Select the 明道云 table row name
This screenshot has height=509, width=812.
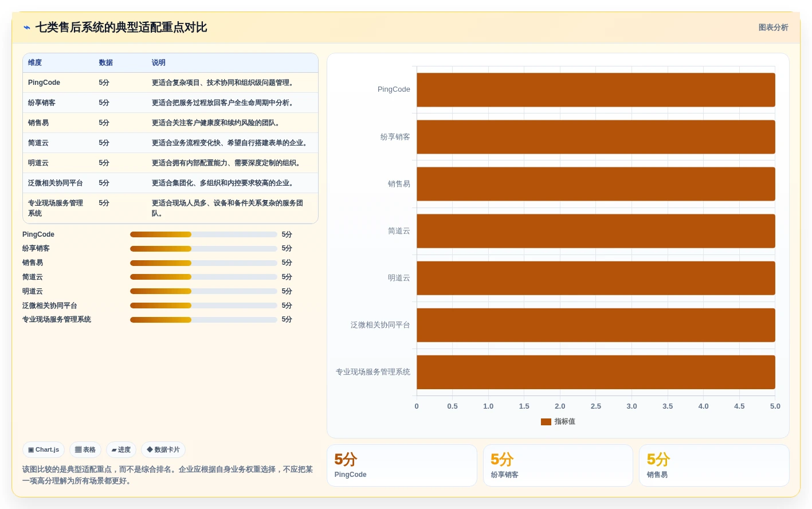(38, 163)
